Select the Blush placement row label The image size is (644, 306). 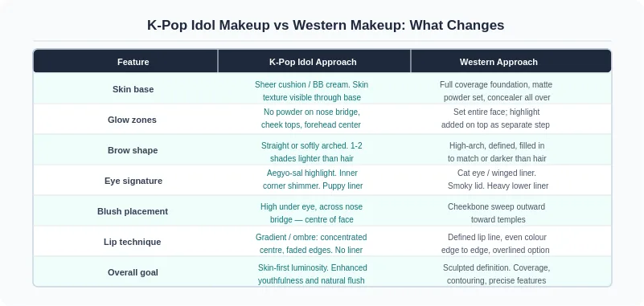133,211
